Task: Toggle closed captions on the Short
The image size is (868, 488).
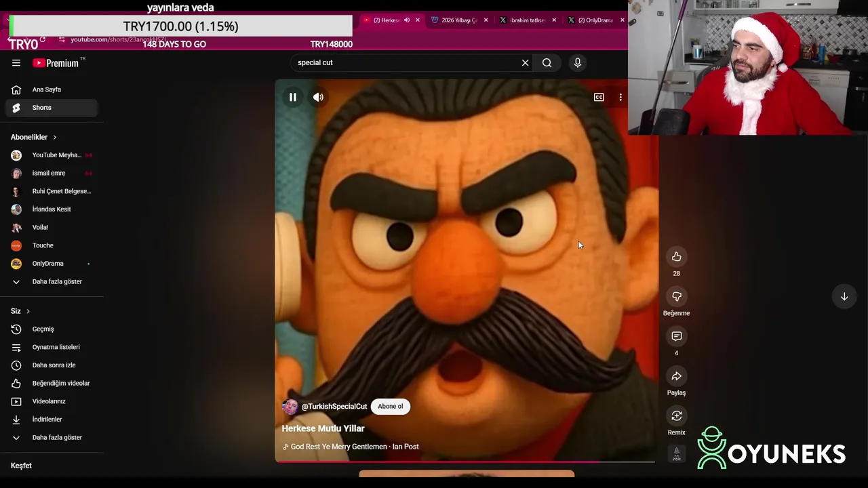Action: pos(599,97)
